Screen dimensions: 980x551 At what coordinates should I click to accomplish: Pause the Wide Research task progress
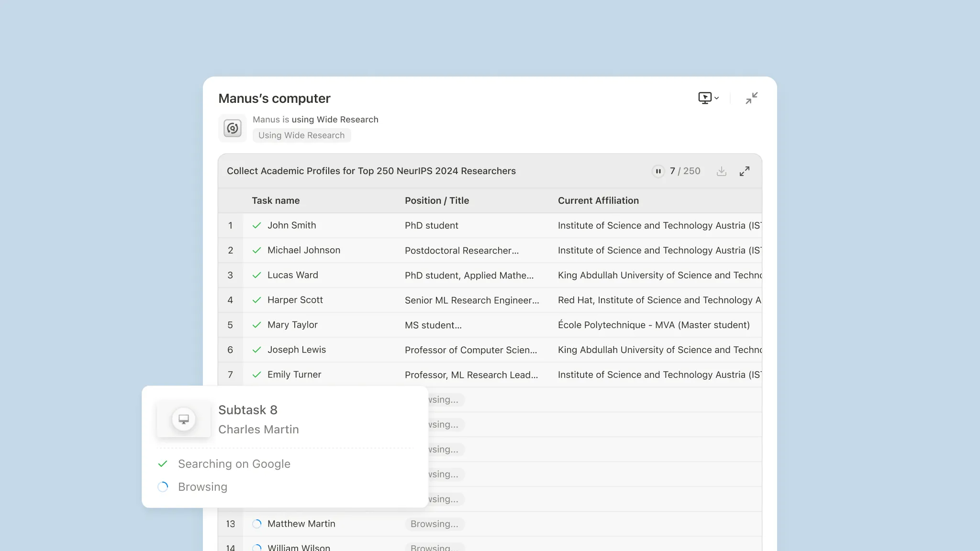point(658,171)
